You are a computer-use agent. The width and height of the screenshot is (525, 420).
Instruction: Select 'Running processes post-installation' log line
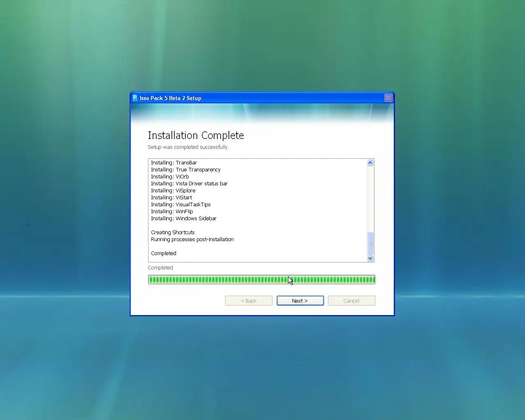(192, 239)
